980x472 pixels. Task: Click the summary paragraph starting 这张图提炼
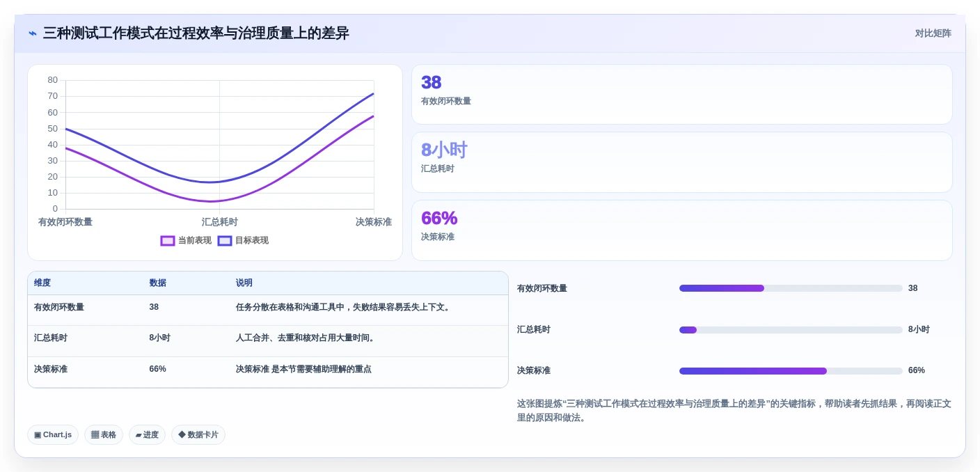[x=734, y=411]
